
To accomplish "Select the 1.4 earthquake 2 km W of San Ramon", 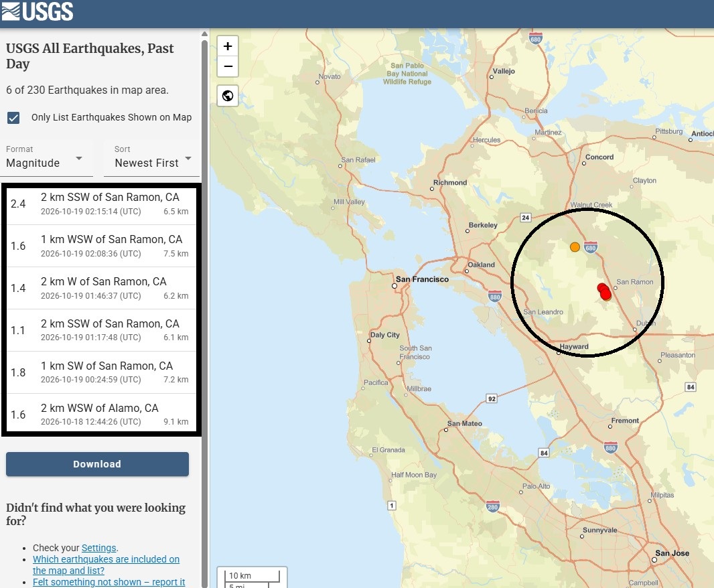I will point(102,288).
